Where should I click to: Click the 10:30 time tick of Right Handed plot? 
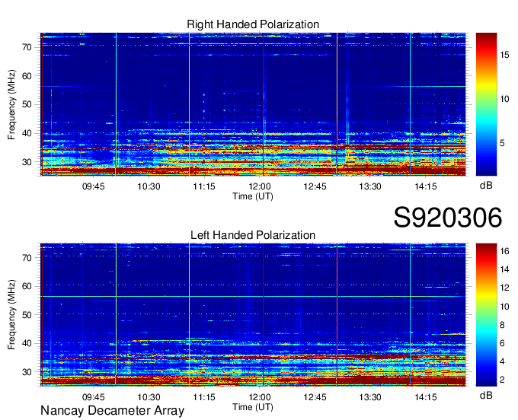pyautogui.click(x=149, y=186)
